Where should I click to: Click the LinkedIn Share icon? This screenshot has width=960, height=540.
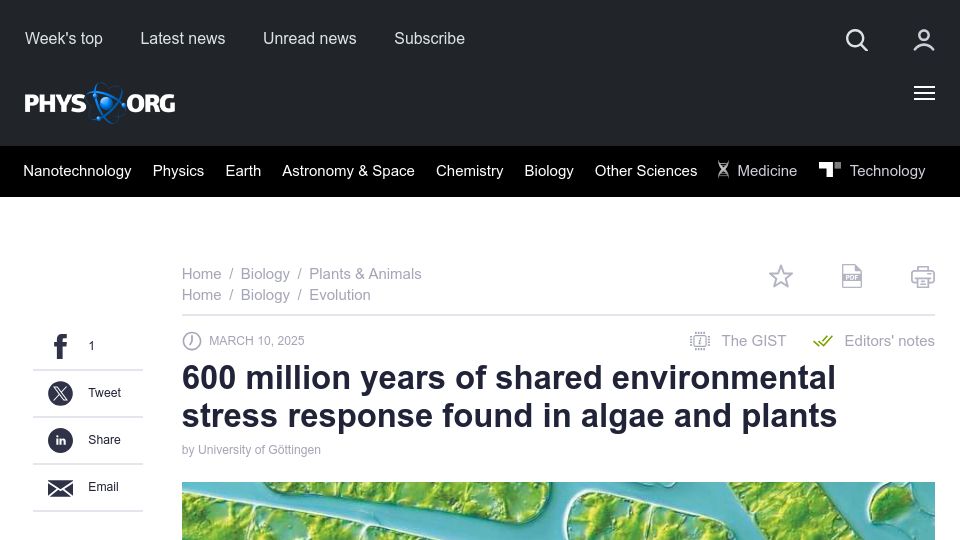60,440
